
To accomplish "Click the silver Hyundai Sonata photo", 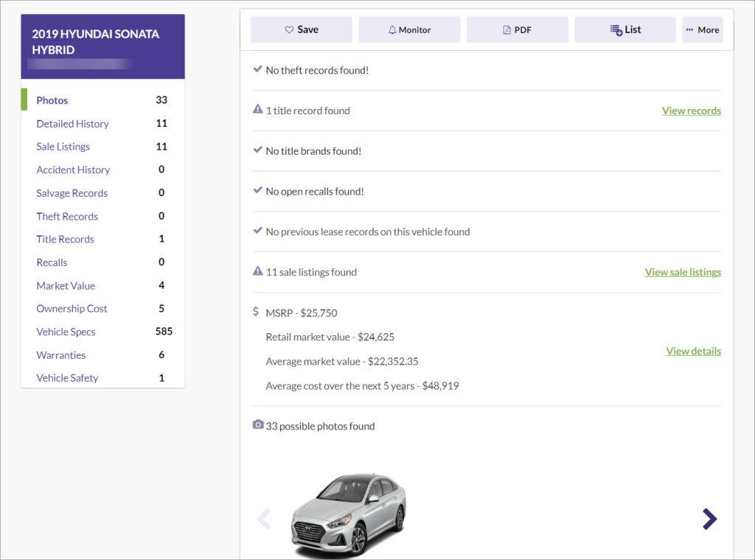I will pyautogui.click(x=349, y=515).
